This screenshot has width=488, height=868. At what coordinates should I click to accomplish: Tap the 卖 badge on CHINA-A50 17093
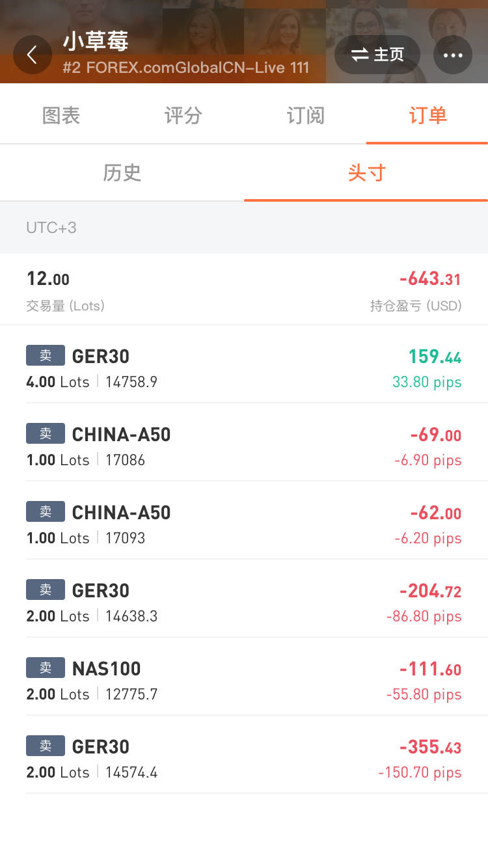point(46,511)
